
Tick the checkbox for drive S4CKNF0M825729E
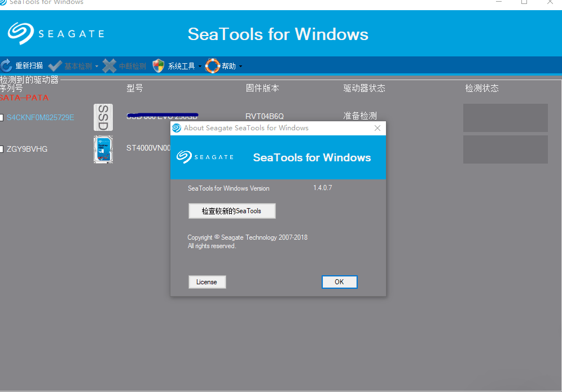(2, 117)
